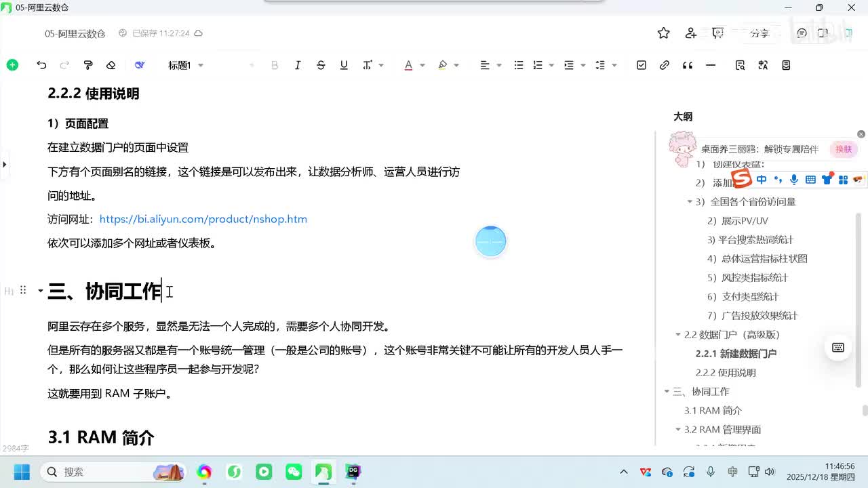Click the taskbar 搜索 search box
The image size is (868, 488).
point(113,472)
